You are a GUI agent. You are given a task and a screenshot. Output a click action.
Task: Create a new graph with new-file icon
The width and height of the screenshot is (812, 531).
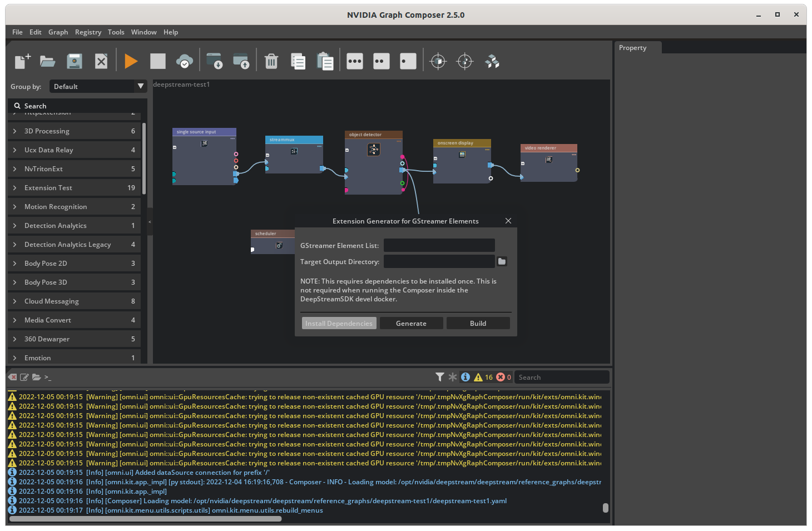(x=22, y=61)
